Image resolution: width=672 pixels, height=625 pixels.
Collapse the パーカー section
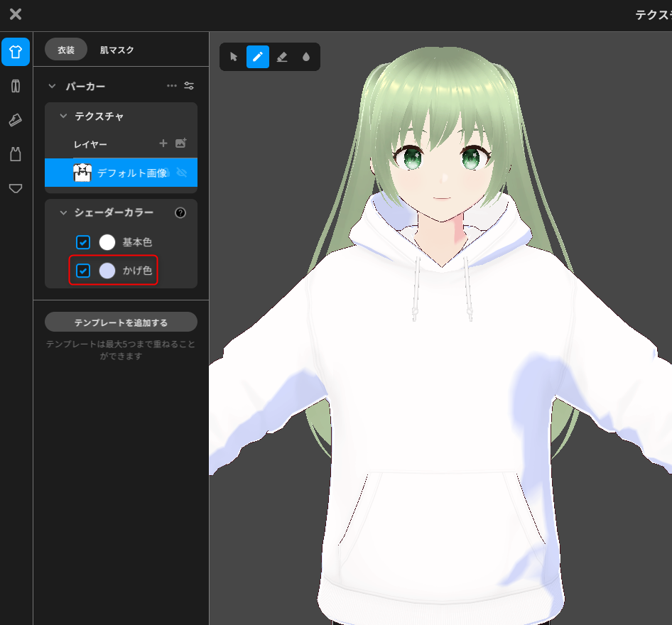click(x=51, y=85)
